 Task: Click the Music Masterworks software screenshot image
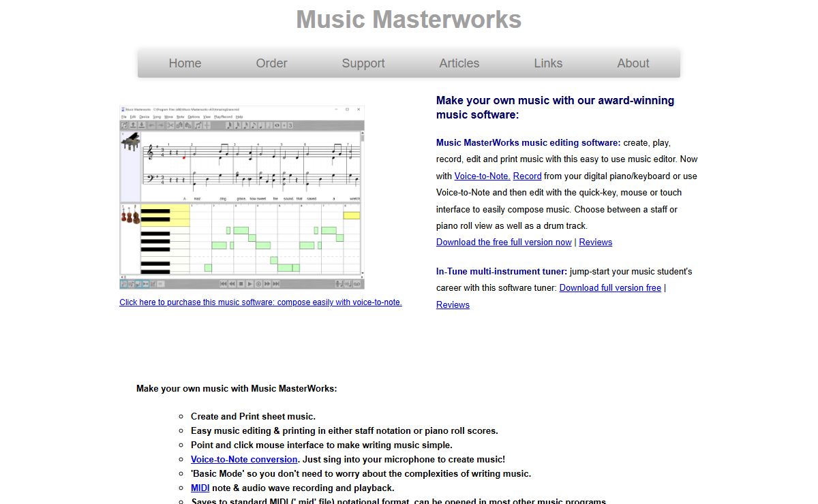pos(242,198)
